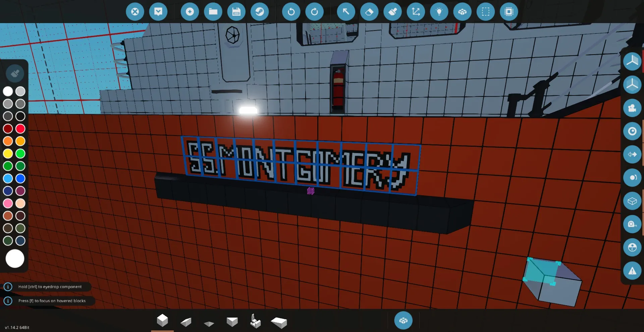644x332 pixels.
Task: Select the cube block in the hotbar
Action: point(162,321)
